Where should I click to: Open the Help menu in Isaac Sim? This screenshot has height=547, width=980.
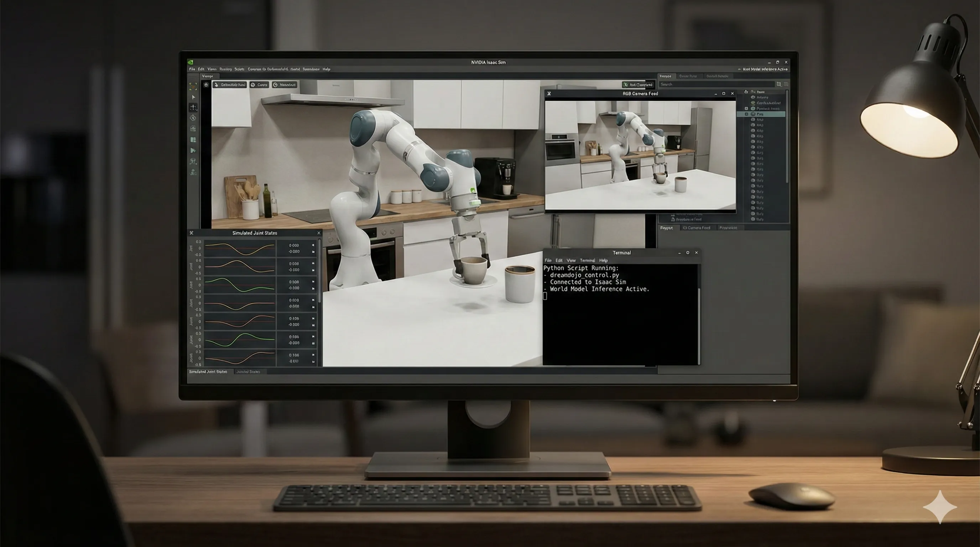[x=327, y=69]
